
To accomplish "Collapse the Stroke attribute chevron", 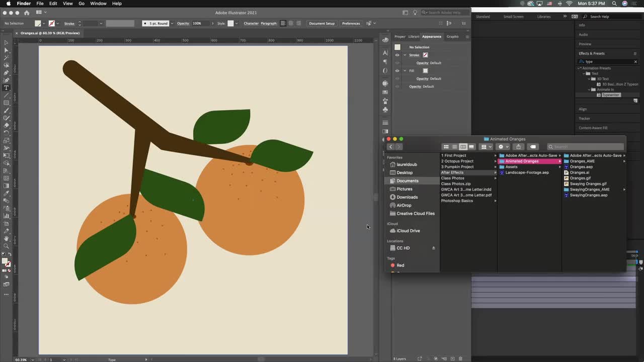I will [405, 55].
